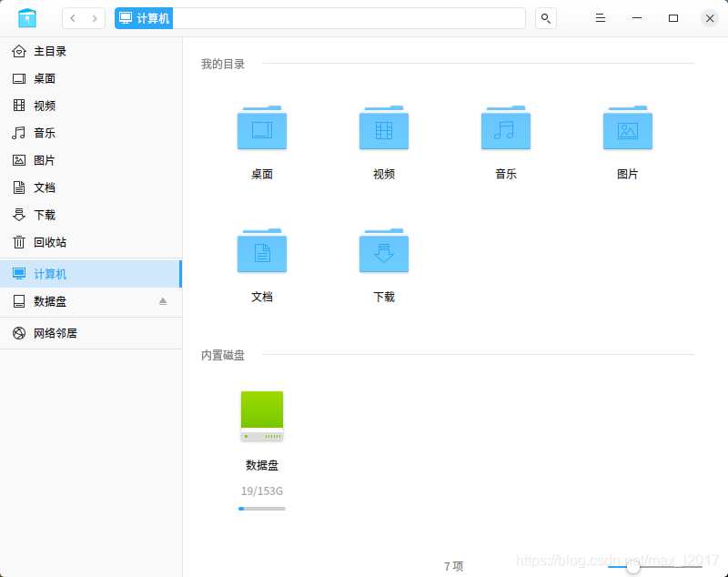728x577 pixels.
Task: Open 下载 in the sidebar
Action: (x=91, y=215)
